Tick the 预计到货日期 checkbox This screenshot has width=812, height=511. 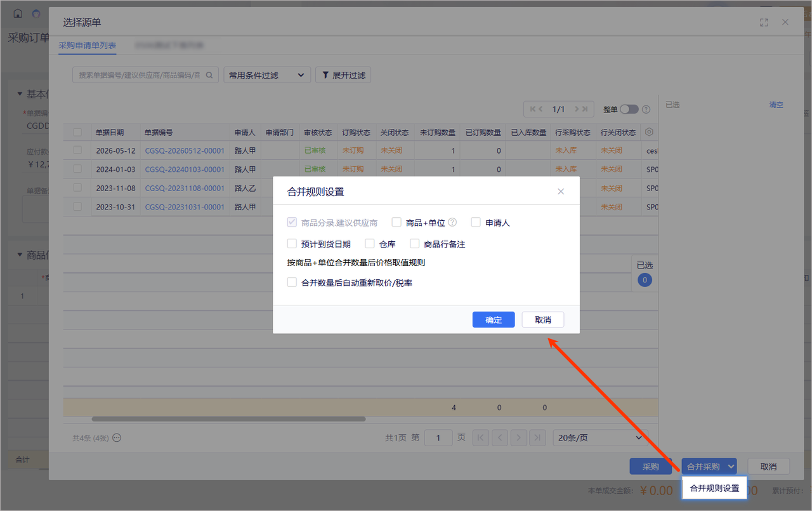click(292, 243)
